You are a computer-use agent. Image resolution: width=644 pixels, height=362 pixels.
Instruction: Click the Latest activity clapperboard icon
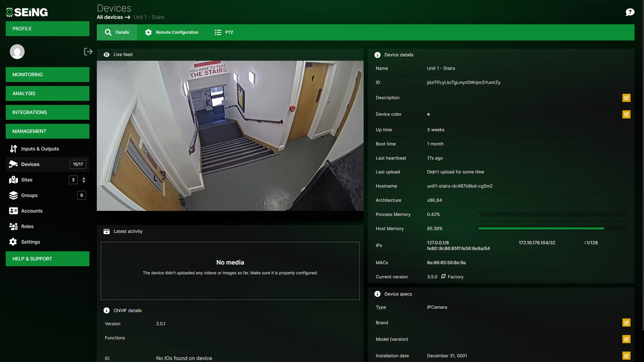pos(107,232)
